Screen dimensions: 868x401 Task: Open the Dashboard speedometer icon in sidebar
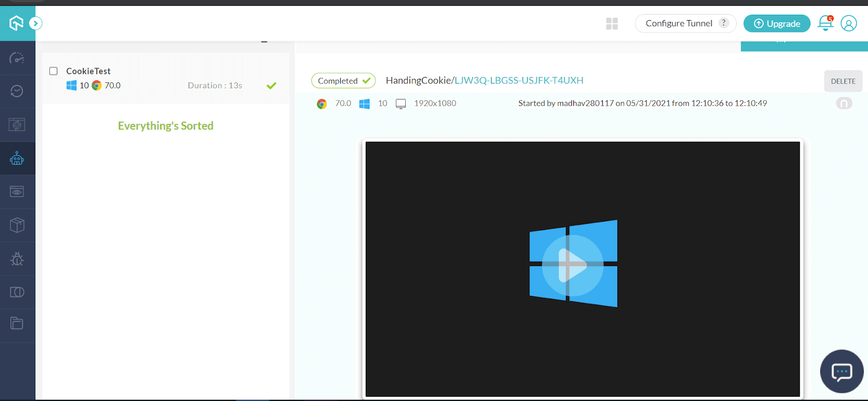[17, 58]
